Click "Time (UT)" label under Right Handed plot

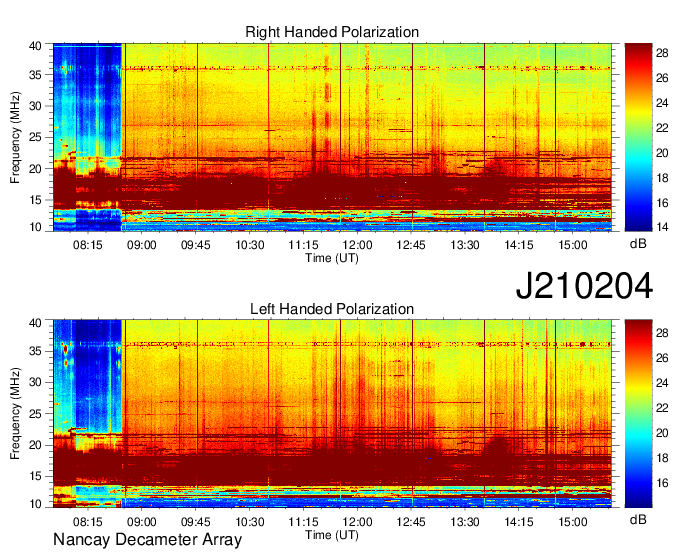tap(332, 258)
